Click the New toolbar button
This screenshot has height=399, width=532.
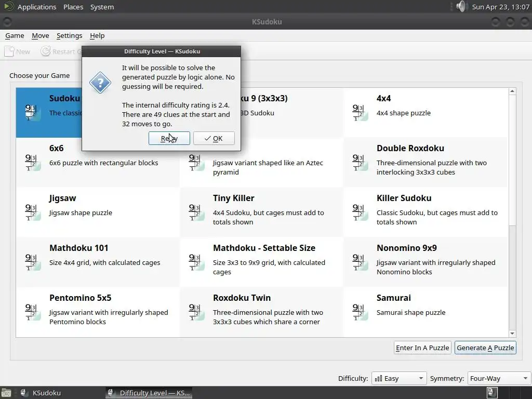17,51
